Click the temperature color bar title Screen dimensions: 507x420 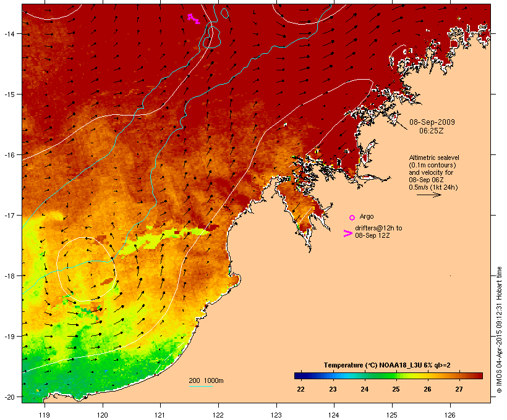coord(387,365)
